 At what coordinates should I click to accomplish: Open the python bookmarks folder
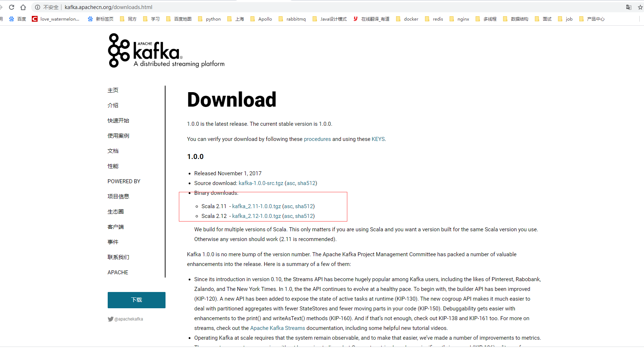(x=212, y=19)
